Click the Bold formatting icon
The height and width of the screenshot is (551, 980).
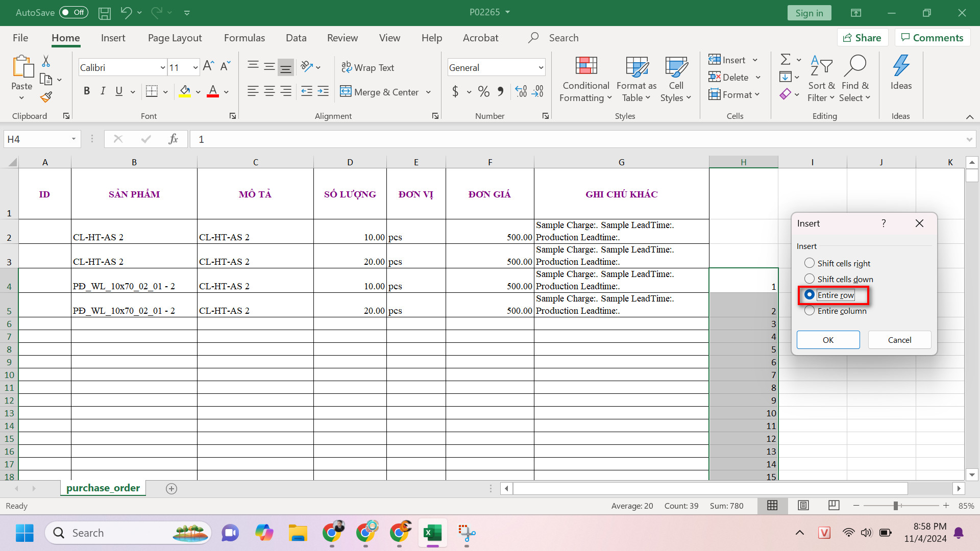pyautogui.click(x=87, y=91)
